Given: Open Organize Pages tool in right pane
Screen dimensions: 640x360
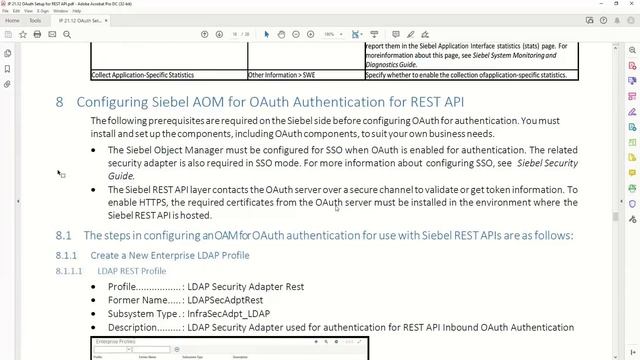Looking at the screenshot, I should 632,96.
